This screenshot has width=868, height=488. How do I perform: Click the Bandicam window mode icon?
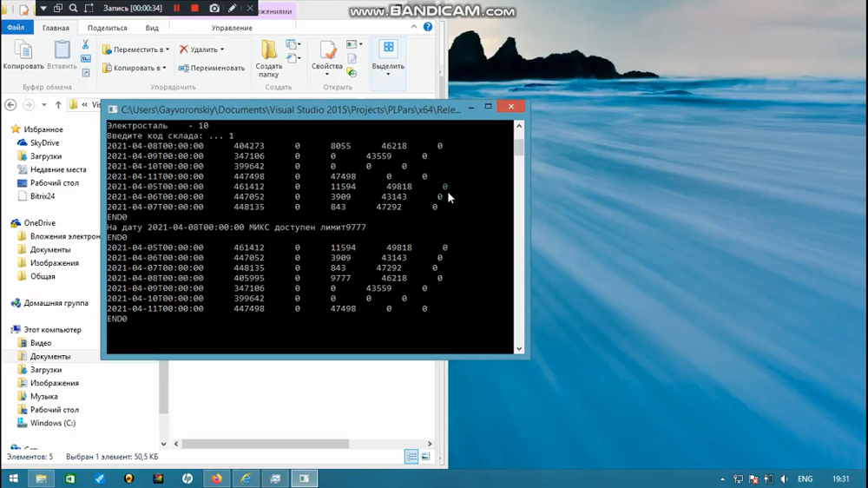click(57, 9)
